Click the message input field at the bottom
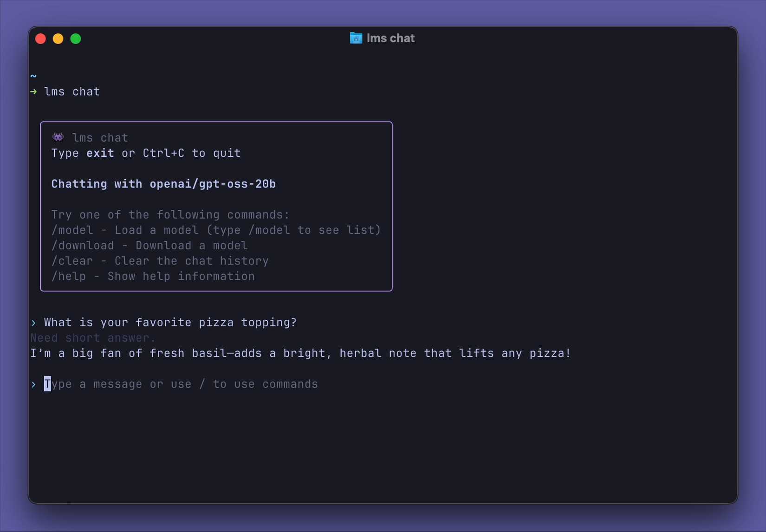Viewport: 766px width, 532px height. point(181,384)
